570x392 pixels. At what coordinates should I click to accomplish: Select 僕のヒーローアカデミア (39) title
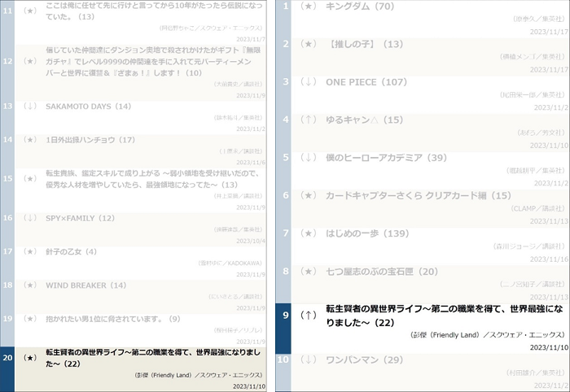[x=387, y=158]
